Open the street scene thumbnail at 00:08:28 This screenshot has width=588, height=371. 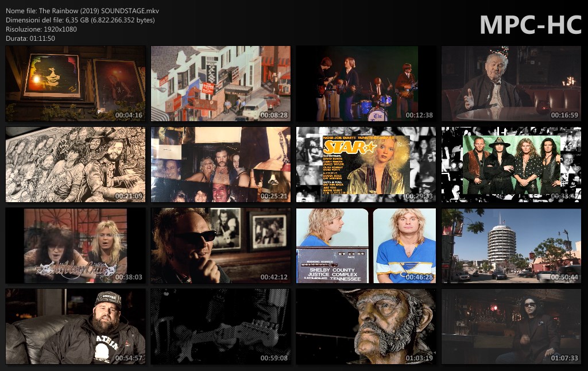pyautogui.click(x=220, y=83)
